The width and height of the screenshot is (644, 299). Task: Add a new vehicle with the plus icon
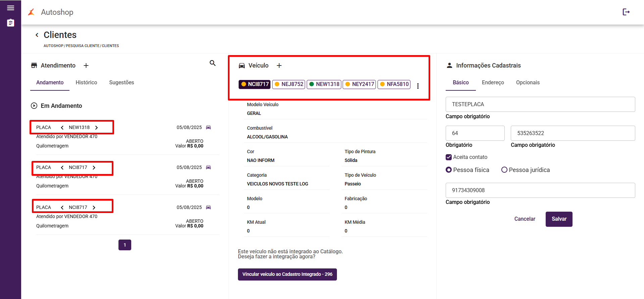pos(279,66)
